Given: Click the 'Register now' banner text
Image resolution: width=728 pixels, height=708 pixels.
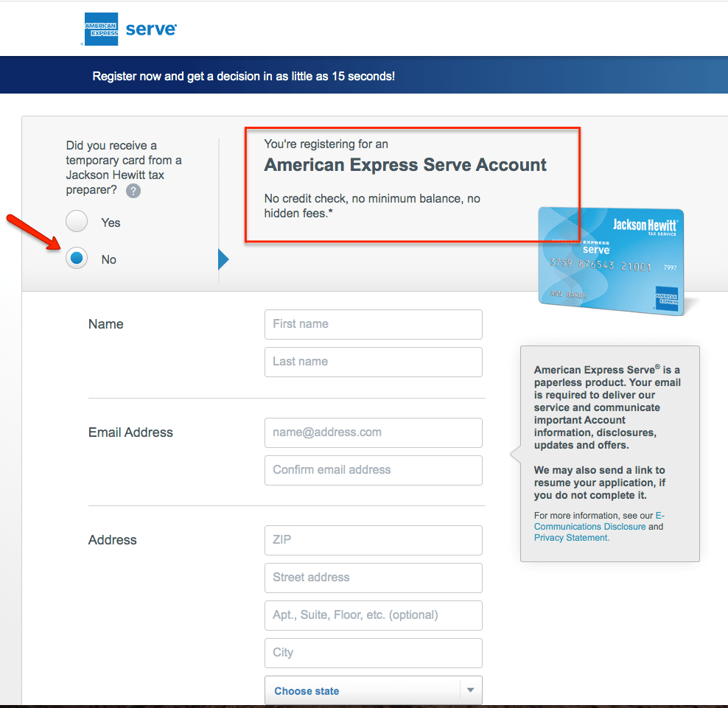Looking at the screenshot, I should click(x=243, y=76).
